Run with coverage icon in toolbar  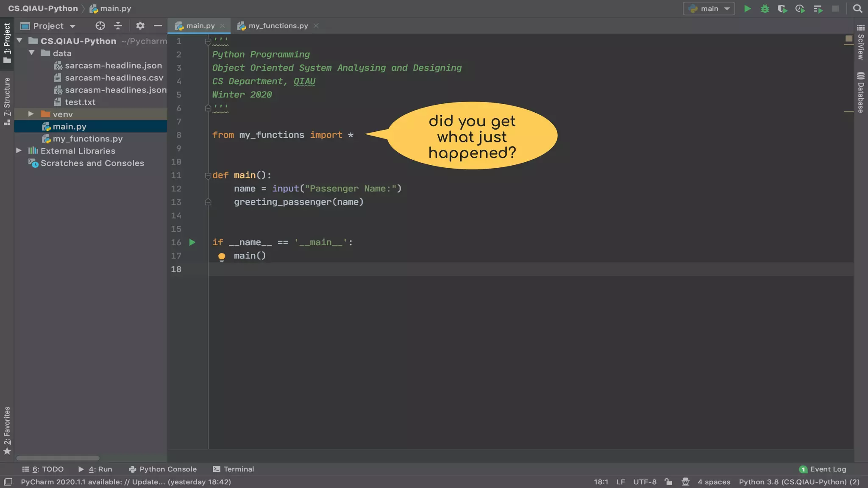(x=782, y=8)
